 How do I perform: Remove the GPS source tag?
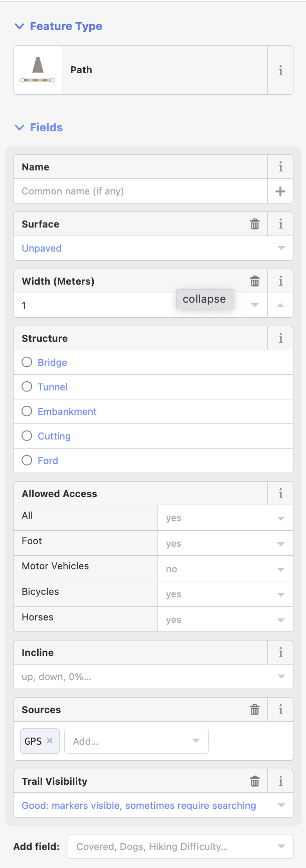(x=50, y=741)
